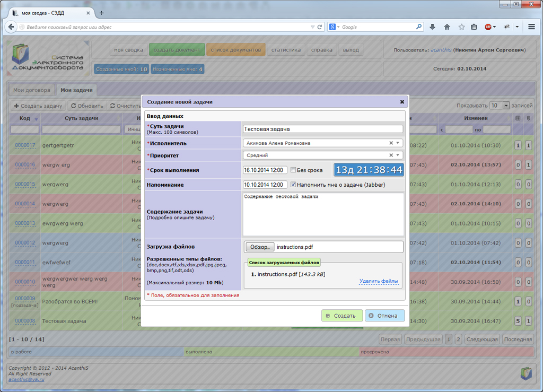The width and height of the screenshot is (543, 392).
Task: Clear the selected Исполнитель value
Action: [x=391, y=143]
